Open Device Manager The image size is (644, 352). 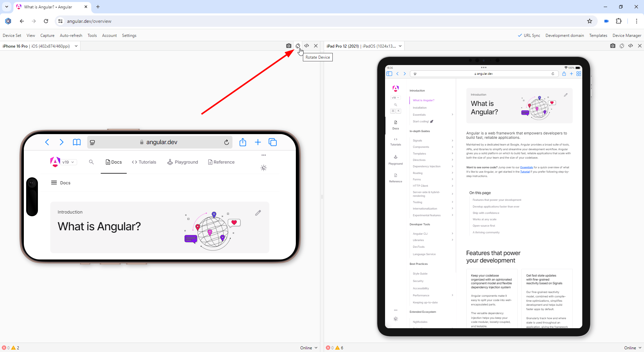pyautogui.click(x=627, y=36)
